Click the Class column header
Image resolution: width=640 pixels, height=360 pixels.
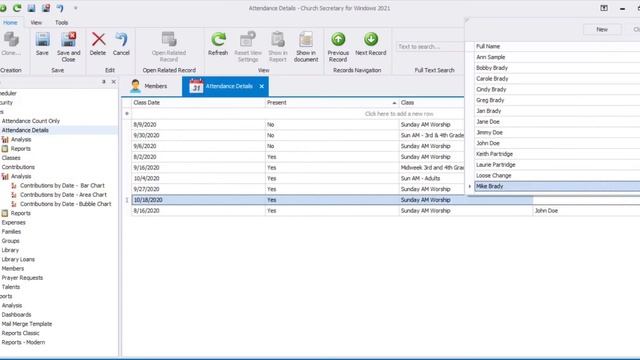(x=431, y=102)
